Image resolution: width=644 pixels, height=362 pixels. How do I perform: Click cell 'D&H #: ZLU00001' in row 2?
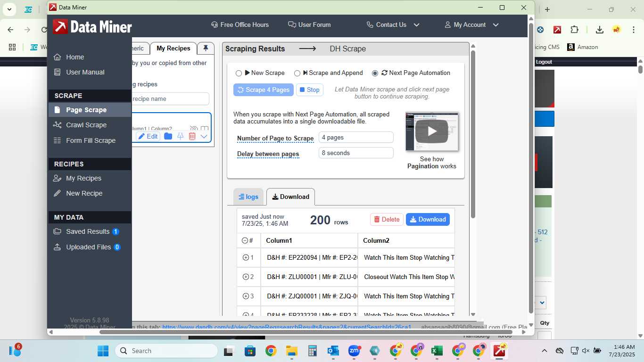tap(309, 277)
